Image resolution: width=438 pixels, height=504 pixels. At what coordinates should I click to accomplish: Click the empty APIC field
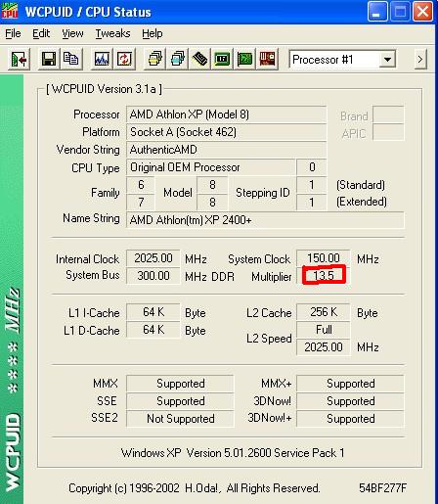pyautogui.click(x=388, y=132)
